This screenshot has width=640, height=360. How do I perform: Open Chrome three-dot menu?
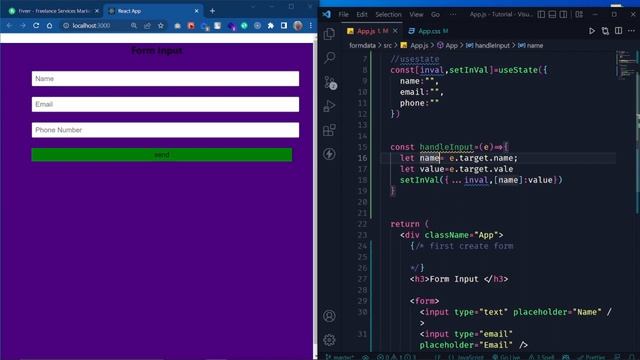pyautogui.click(x=311, y=25)
